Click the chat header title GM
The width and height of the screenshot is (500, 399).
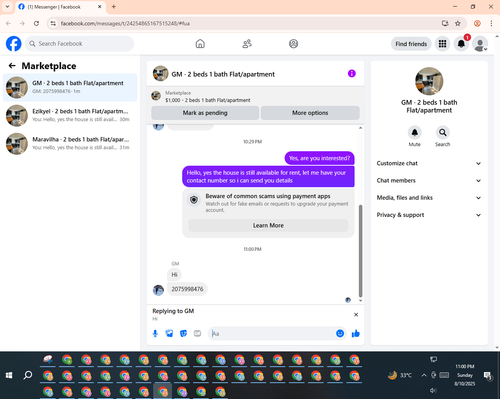coord(223,74)
